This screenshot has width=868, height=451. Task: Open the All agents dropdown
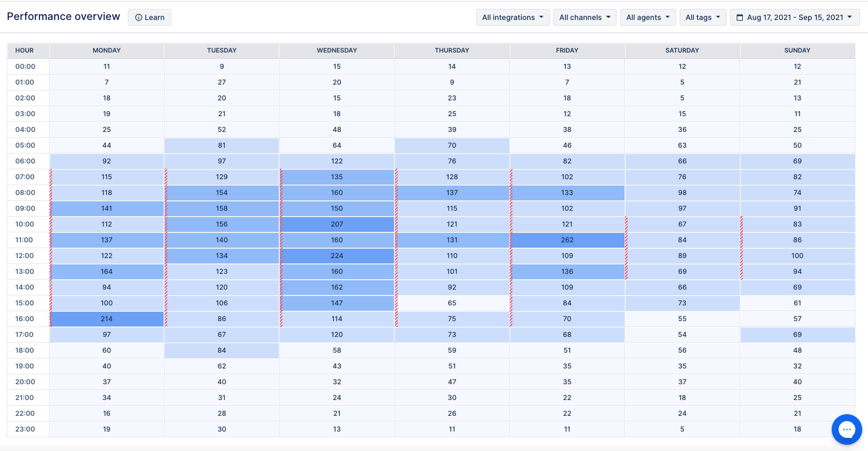click(x=648, y=17)
